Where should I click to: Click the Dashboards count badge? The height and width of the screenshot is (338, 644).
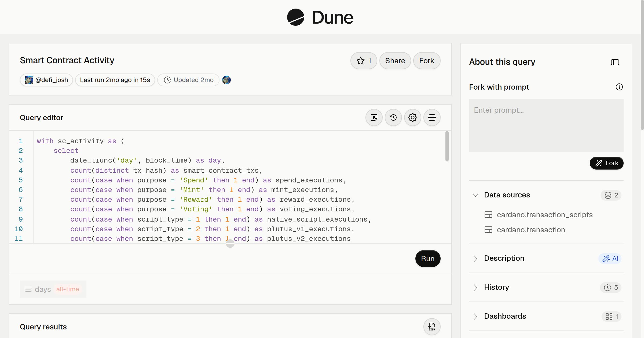click(x=612, y=316)
